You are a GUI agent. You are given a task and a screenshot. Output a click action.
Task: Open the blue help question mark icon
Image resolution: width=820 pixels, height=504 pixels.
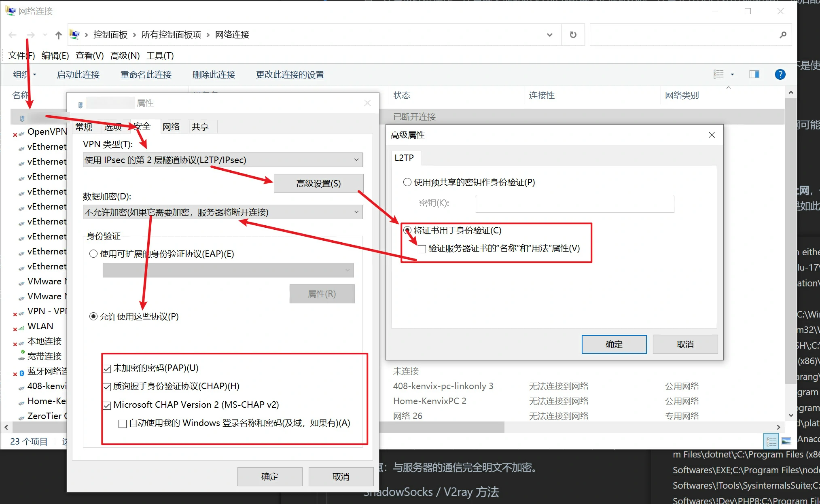(x=780, y=74)
